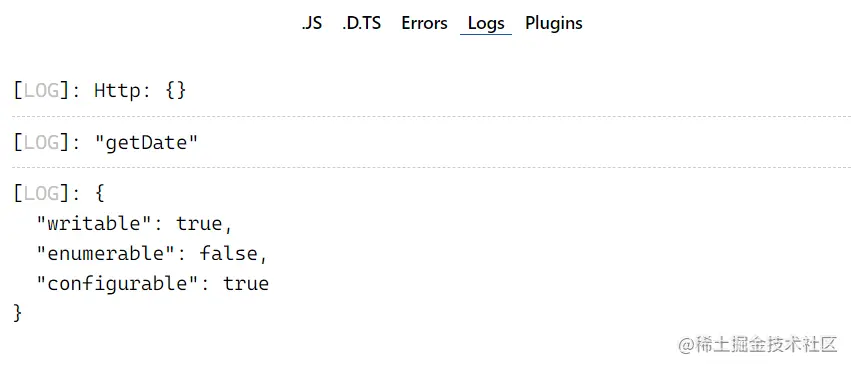Click the LOG label of the object entry
The image size is (851, 368).
(x=42, y=193)
